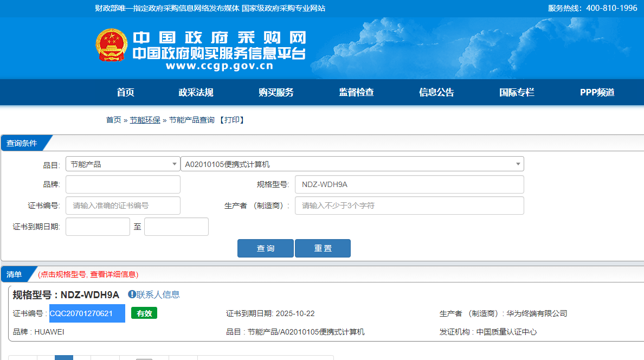The height and width of the screenshot is (360, 644).
Task: Open the 规格型号：NDZ-WDH9A result heading
Action: point(66,294)
